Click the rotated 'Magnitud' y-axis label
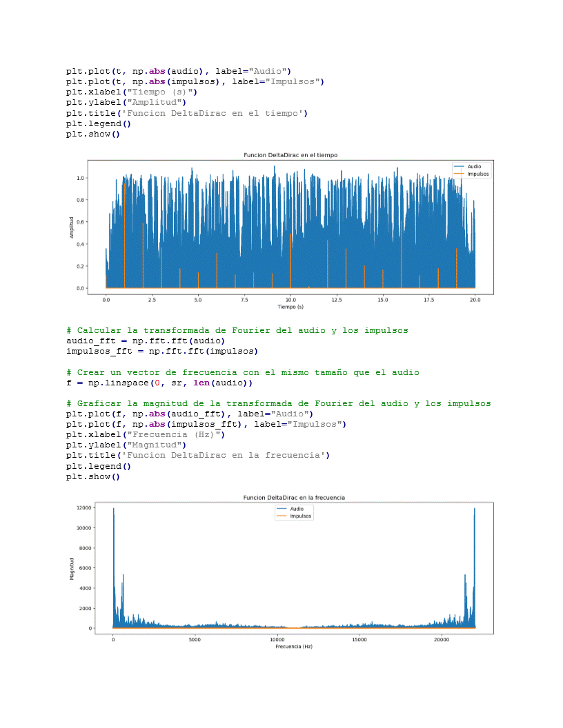The height and width of the screenshot is (728, 563). coord(72,569)
